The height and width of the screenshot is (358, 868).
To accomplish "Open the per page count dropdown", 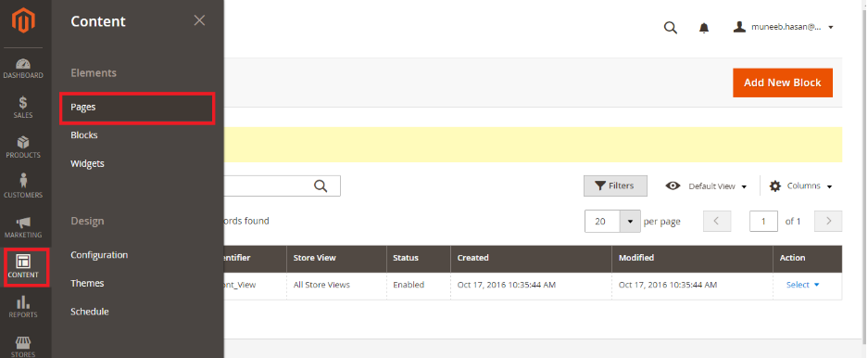I will click(630, 221).
